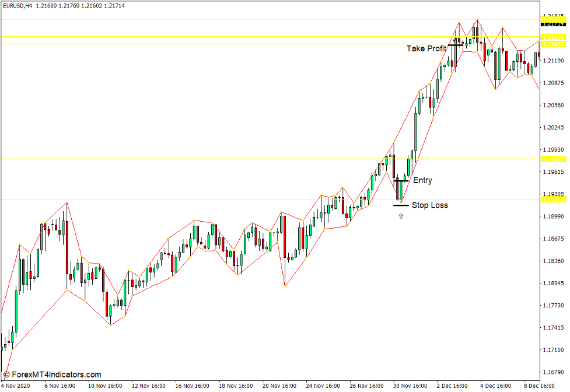Click the 30 Nov 16:00 date label
This screenshot has height=392, width=570.
(411, 386)
